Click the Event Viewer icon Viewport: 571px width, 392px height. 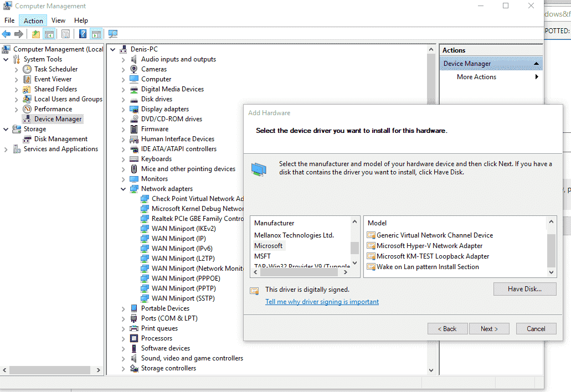(x=27, y=79)
